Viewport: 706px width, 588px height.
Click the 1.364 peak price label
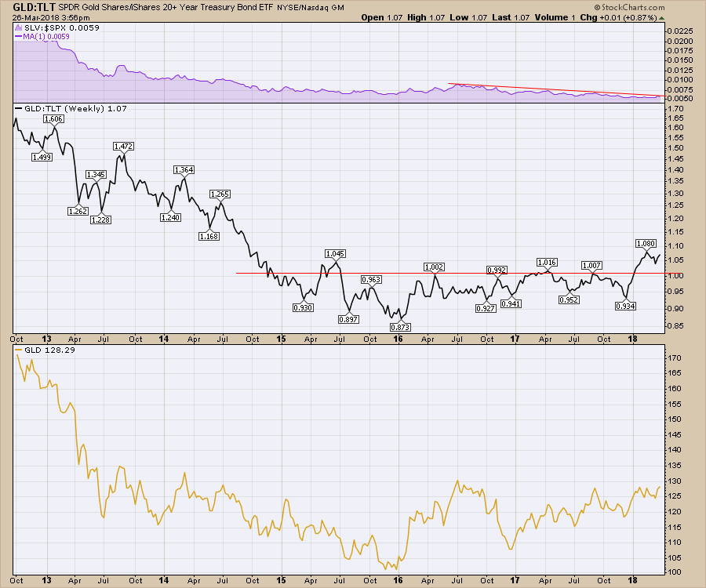(x=184, y=169)
